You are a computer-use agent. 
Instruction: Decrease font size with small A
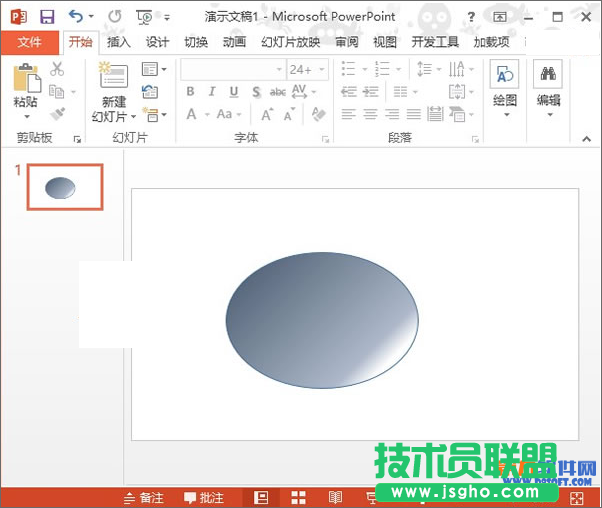tap(289, 114)
